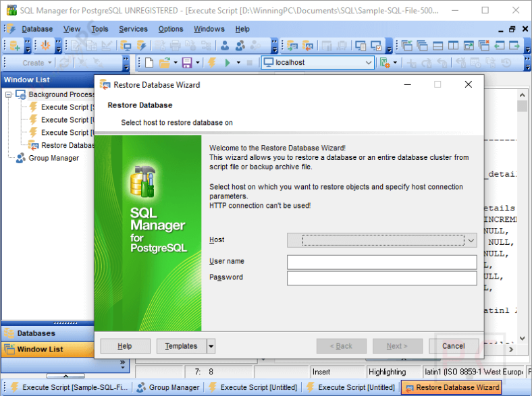
Task: Open the Windows menu
Action: [x=209, y=29]
